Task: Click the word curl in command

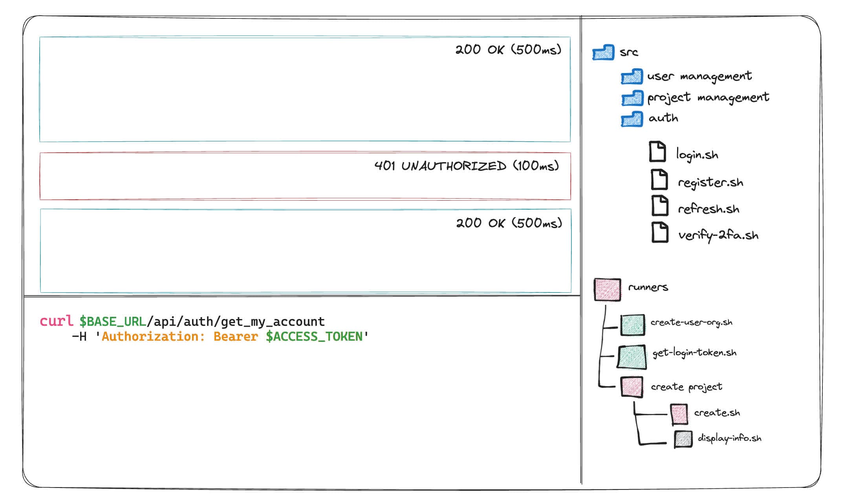Action: [x=57, y=321]
